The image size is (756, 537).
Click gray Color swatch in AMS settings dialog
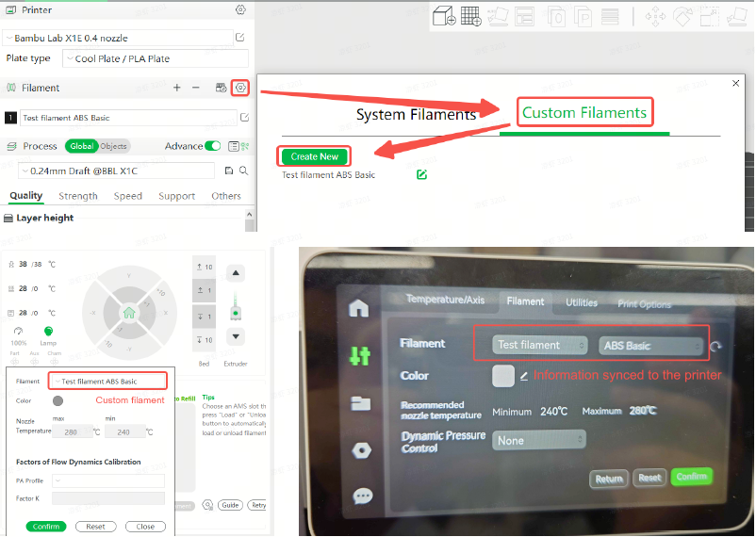coord(58,400)
